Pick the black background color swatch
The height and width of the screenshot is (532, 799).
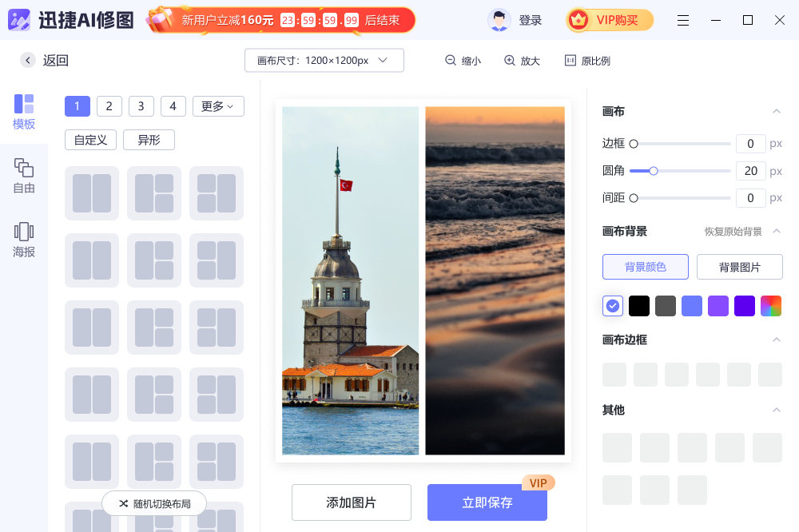(x=639, y=306)
